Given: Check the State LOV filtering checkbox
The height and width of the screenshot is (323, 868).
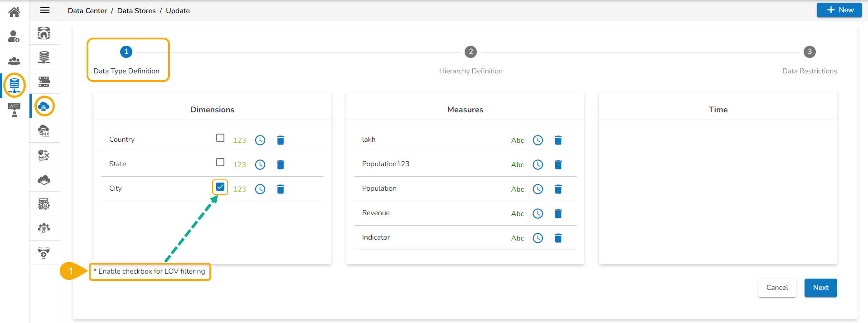Looking at the screenshot, I should [x=220, y=162].
